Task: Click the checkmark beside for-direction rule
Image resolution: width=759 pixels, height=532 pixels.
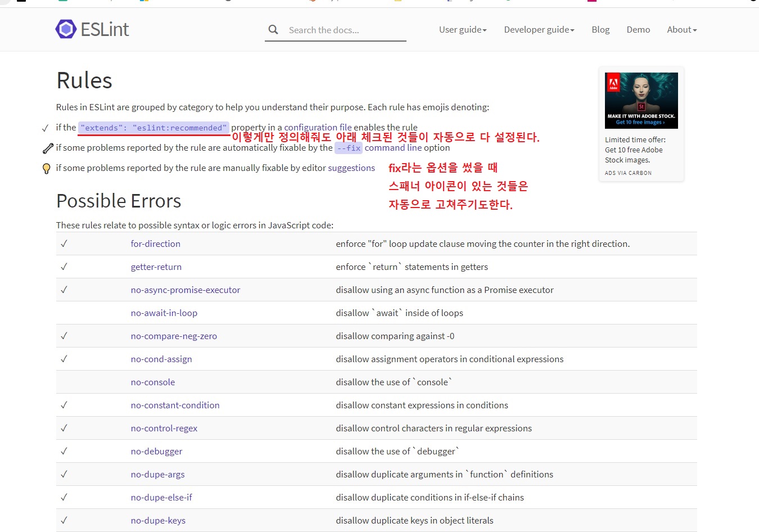Action: pos(64,244)
